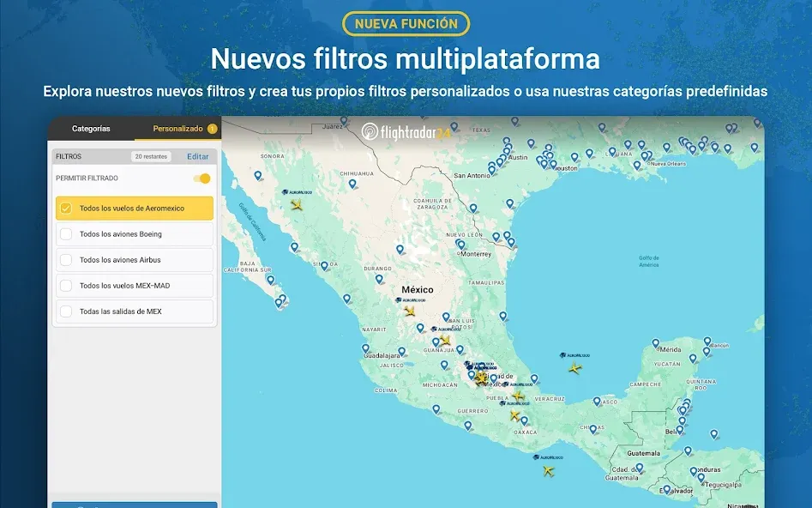
Task: Click the Mérida airport pin
Action: pos(656,343)
